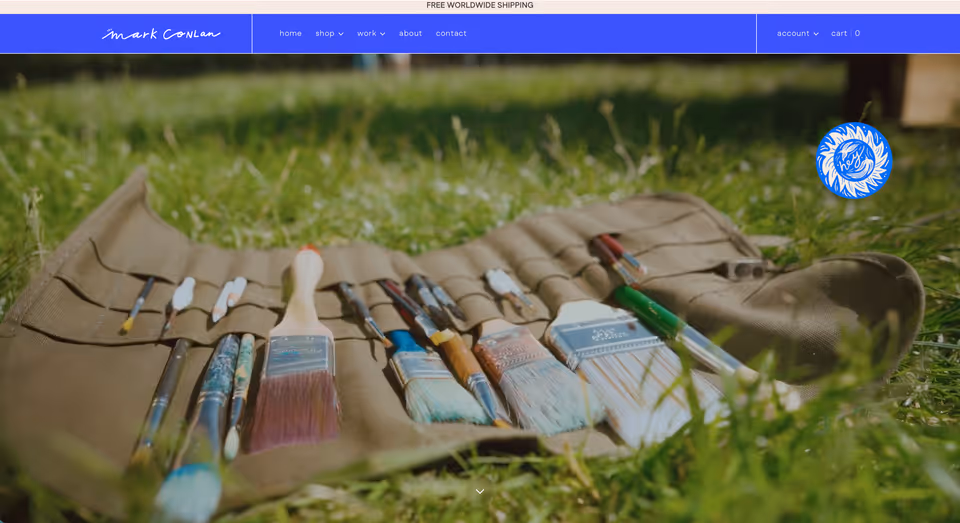Open the about page
The image size is (960, 523).
(x=410, y=34)
